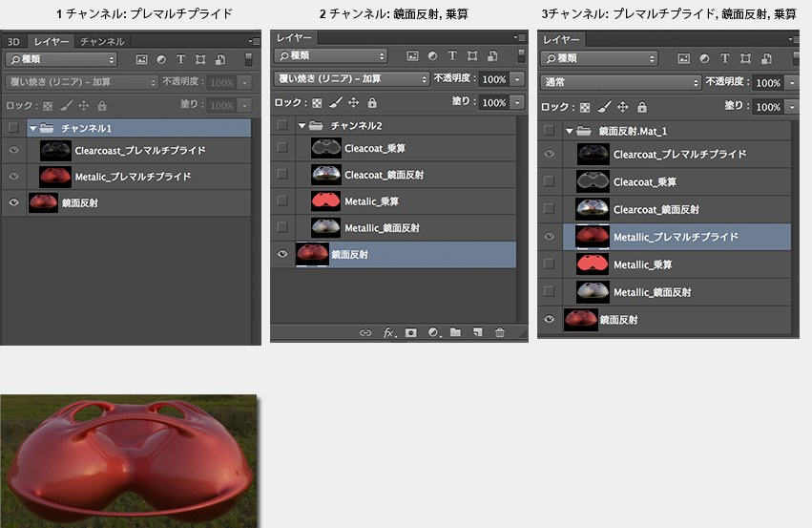This screenshot has width=812, height=528.
Task: Collapse the チャンネル1 group disclosure triangle
Action: click(32, 127)
